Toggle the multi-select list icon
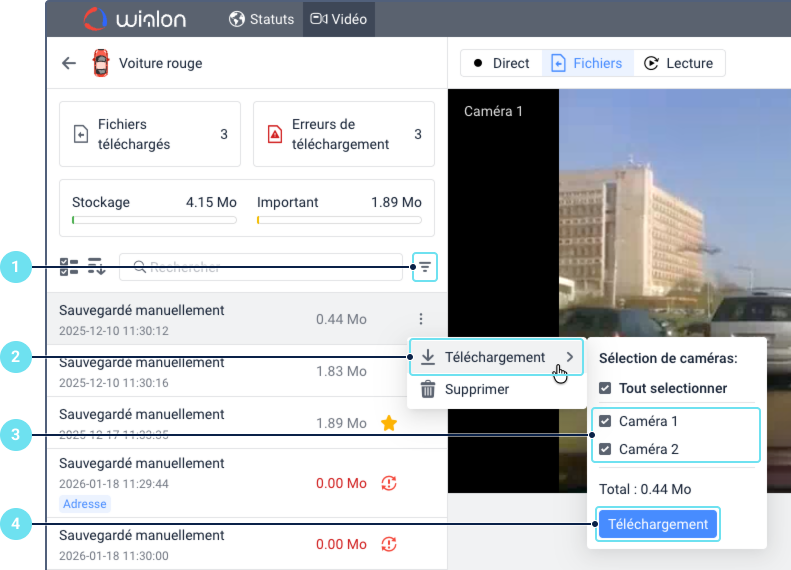The height and width of the screenshot is (570, 791). click(x=69, y=267)
